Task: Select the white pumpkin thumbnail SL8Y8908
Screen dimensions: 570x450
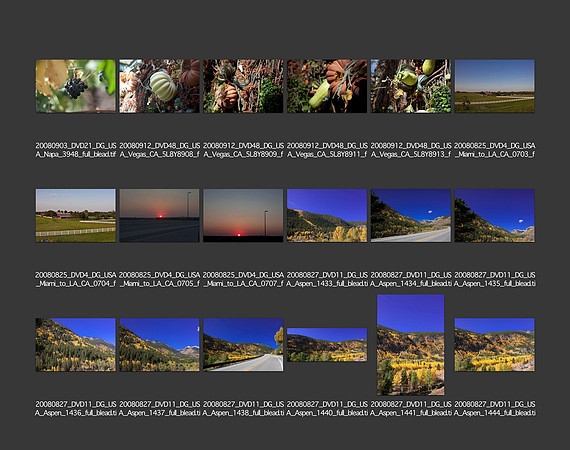Action: [159, 86]
